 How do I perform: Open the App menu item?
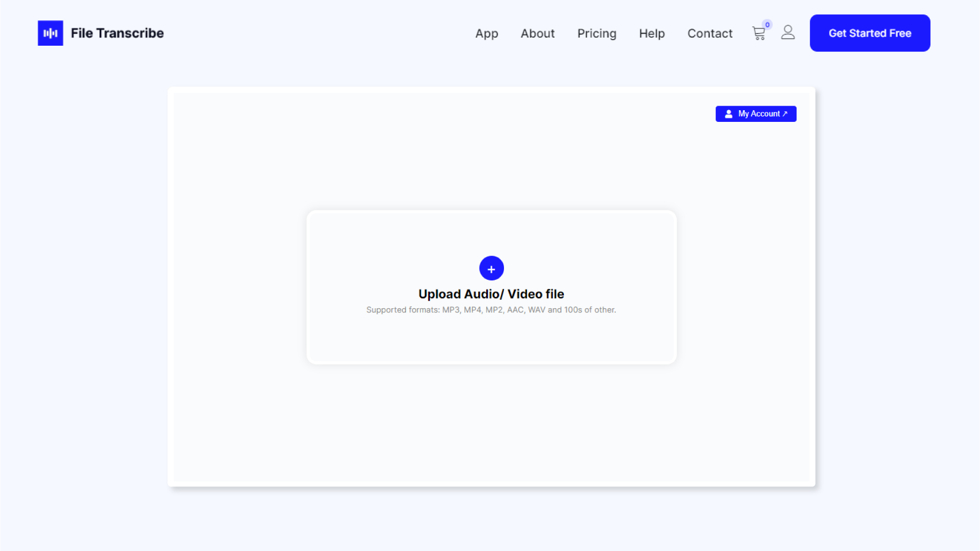(x=486, y=34)
